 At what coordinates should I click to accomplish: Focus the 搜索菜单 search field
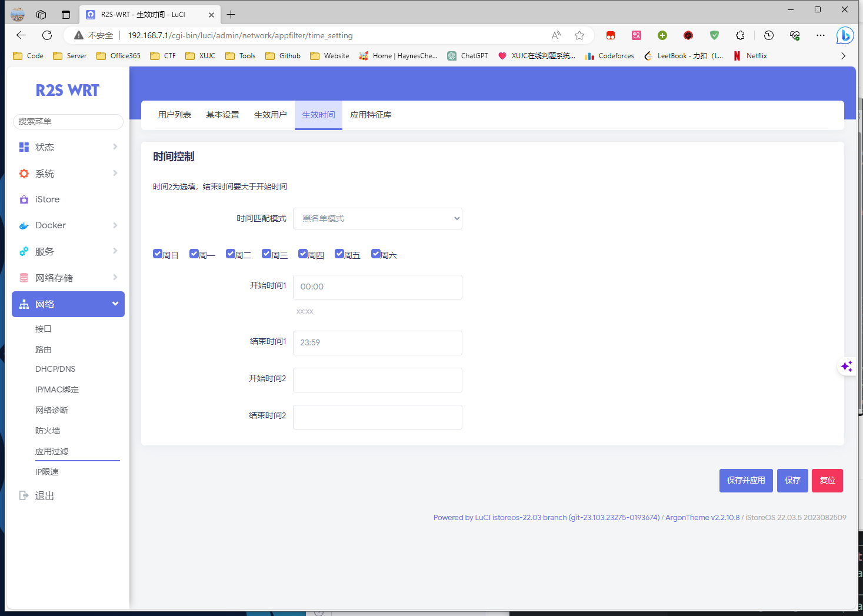(x=68, y=121)
